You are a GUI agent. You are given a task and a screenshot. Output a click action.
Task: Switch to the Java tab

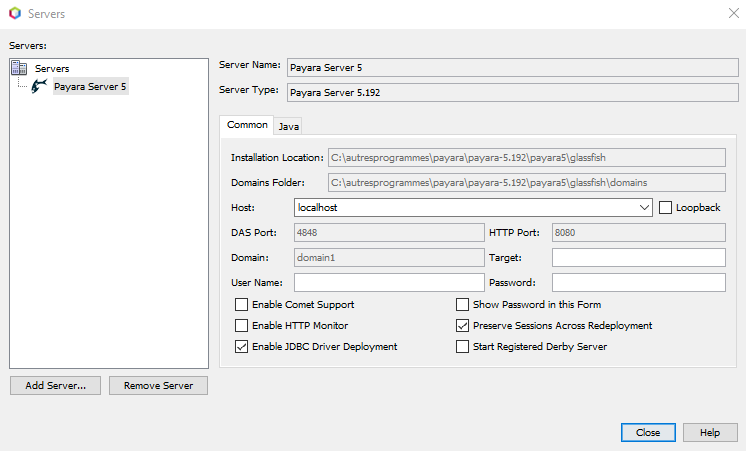[x=288, y=127]
